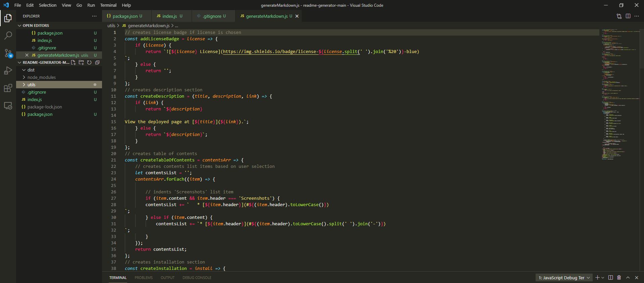Open the Edit menu
644x283 pixels.
click(30, 5)
